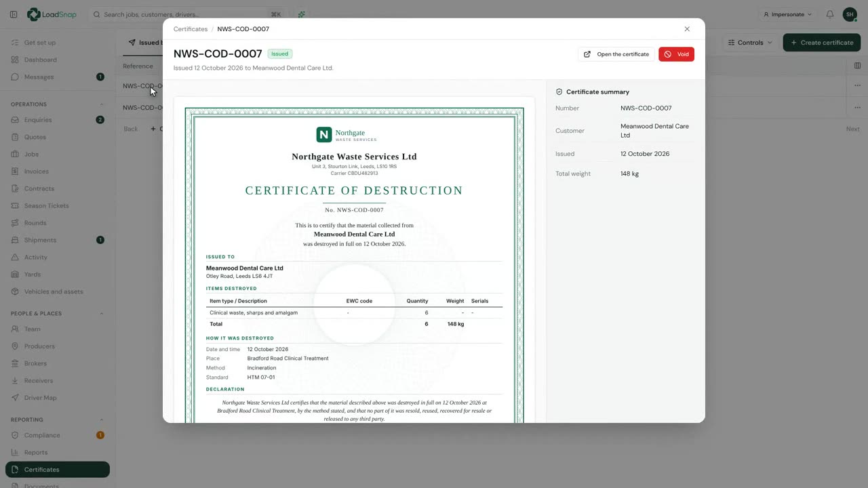Screen dimensions: 868x488
Task: Click the LoadSnap logo
Action: 52,14
